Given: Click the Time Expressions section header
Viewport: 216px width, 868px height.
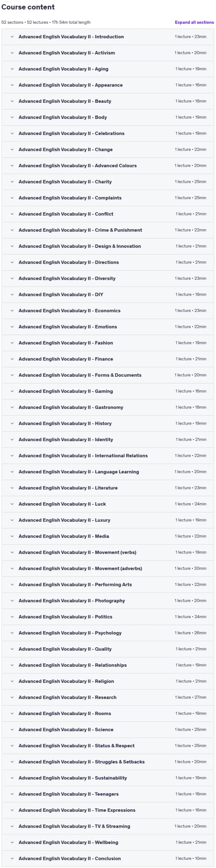Looking at the screenshot, I should point(108,810).
